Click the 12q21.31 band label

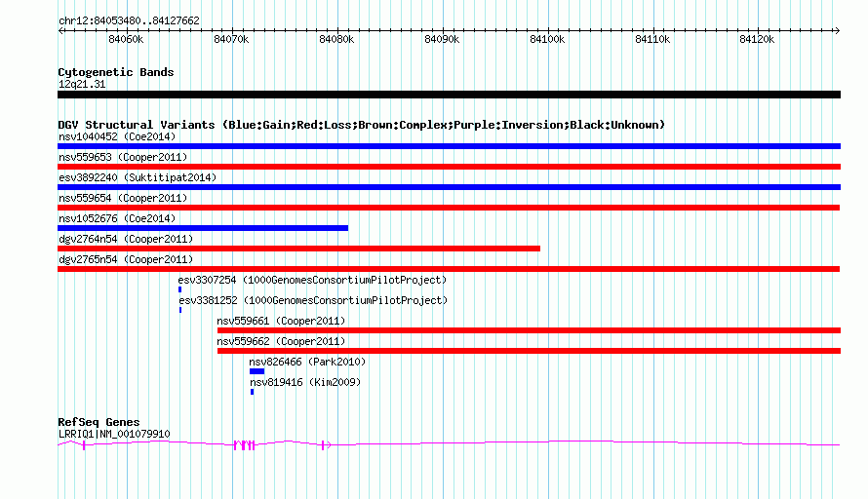pyautogui.click(x=82, y=84)
